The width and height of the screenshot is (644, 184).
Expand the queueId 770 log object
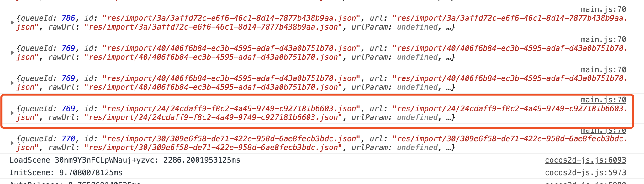point(12,143)
